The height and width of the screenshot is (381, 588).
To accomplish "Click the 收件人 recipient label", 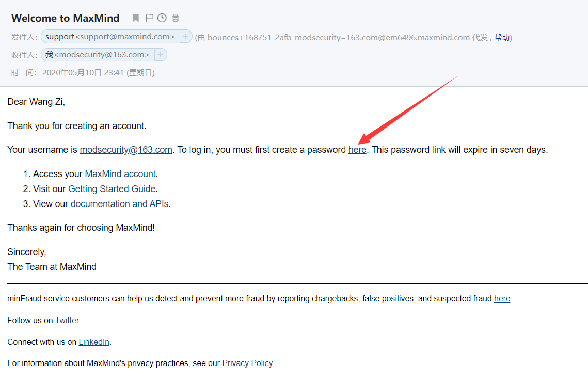I will pyautogui.click(x=24, y=55).
